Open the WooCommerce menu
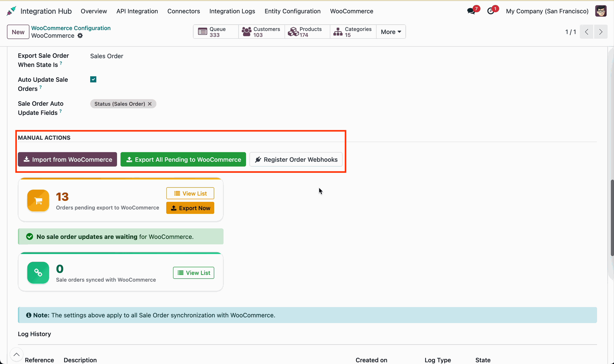The height and width of the screenshot is (364, 614). (352, 11)
